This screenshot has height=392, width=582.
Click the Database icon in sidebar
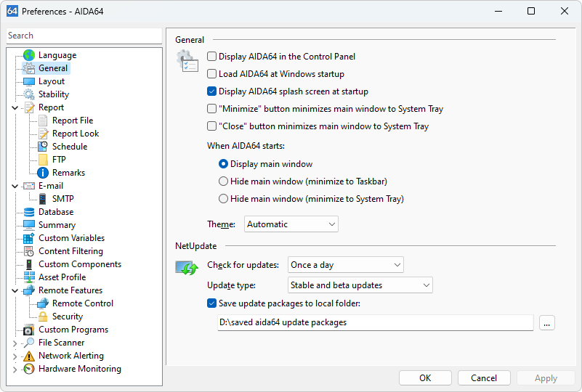29,212
